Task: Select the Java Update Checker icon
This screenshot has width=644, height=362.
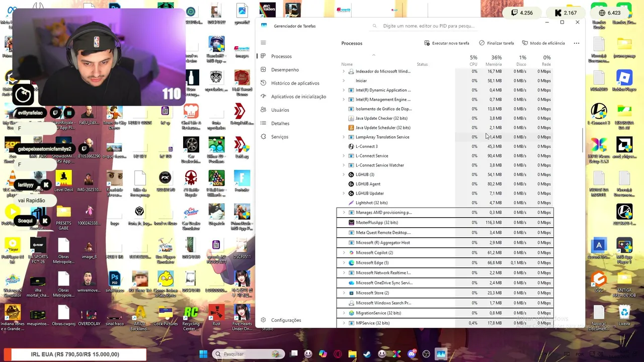Action: [x=351, y=118]
